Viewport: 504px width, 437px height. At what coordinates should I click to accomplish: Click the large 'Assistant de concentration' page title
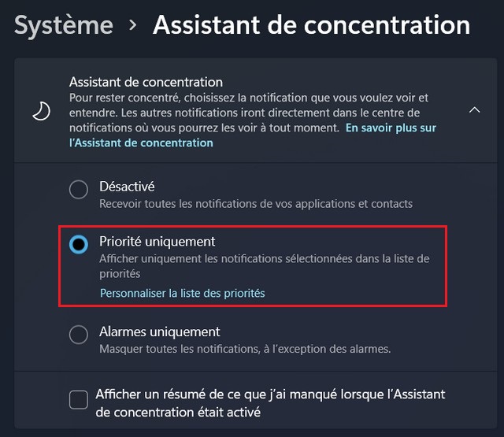(x=311, y=25)
